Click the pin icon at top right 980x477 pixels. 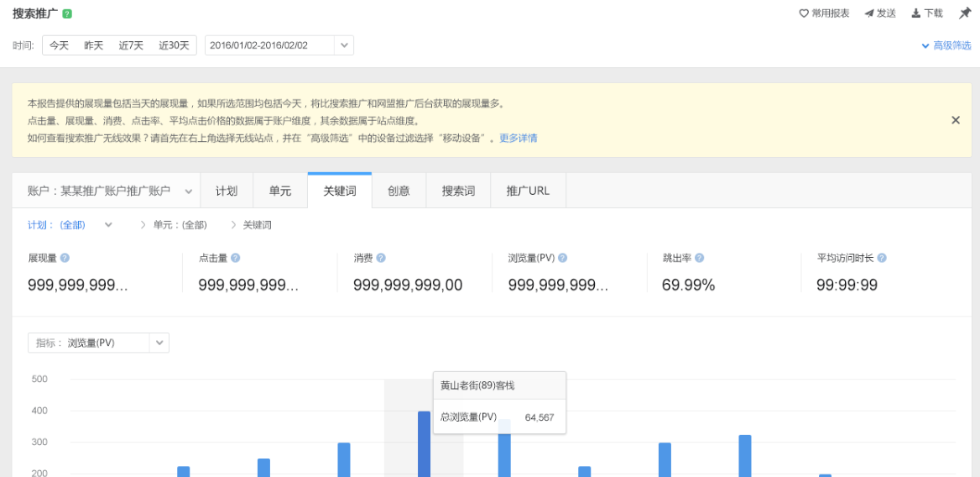964,13
